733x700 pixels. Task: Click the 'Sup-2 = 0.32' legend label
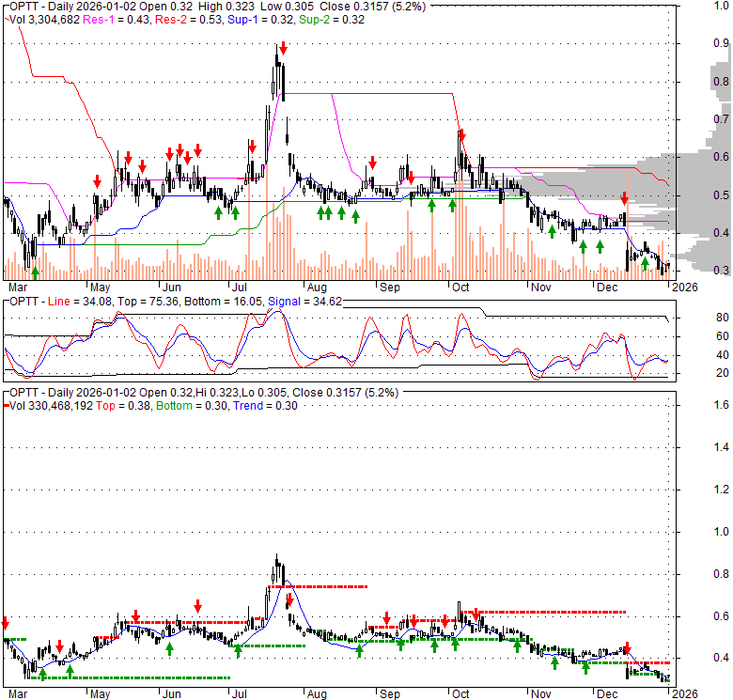pyautogui.click(x=332, y=20)
